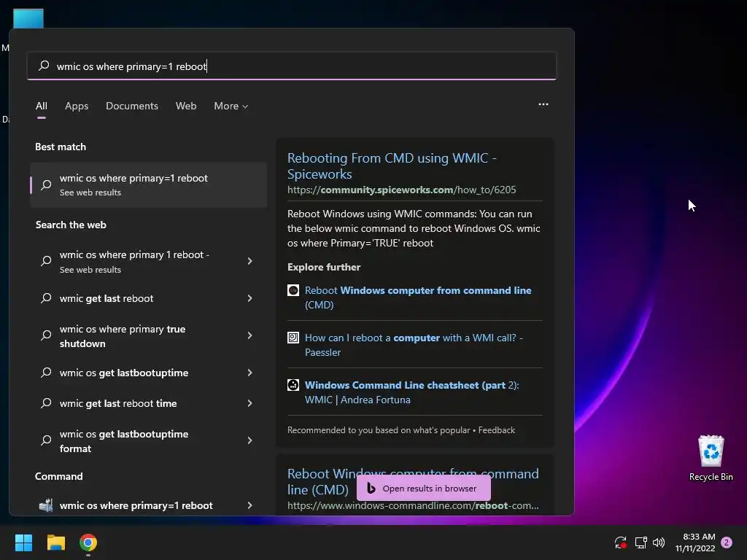
Task: Expand arrow for 'wmic os where primary true shutdown'
Action: pos(249,335)
